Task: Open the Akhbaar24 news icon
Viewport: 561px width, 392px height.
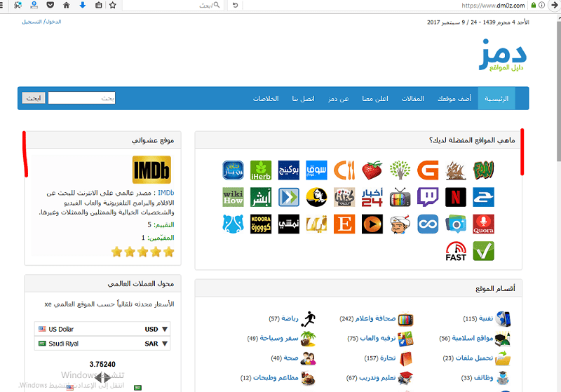Action: 372,197
